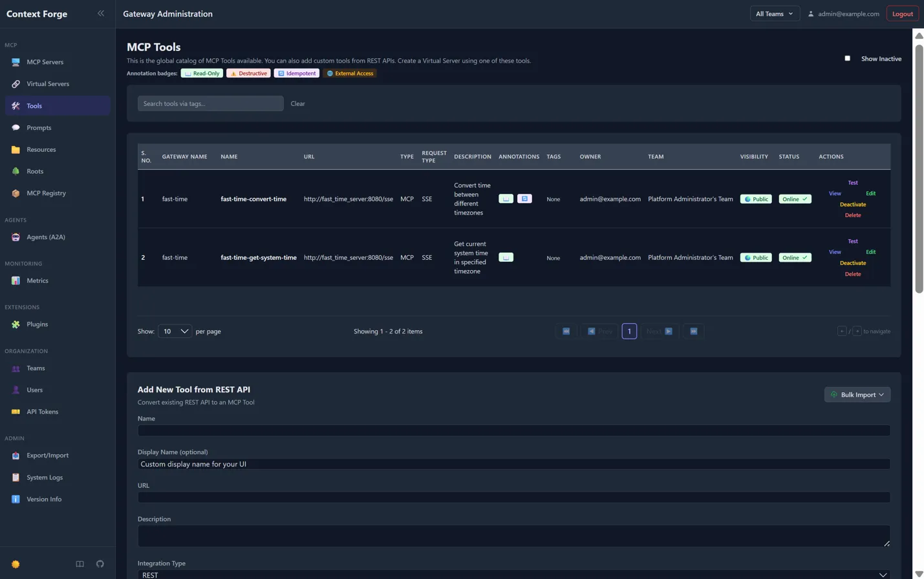The image size is (924, 579).
Task: Expand the Integration Type dropdown
Action: 513,574
